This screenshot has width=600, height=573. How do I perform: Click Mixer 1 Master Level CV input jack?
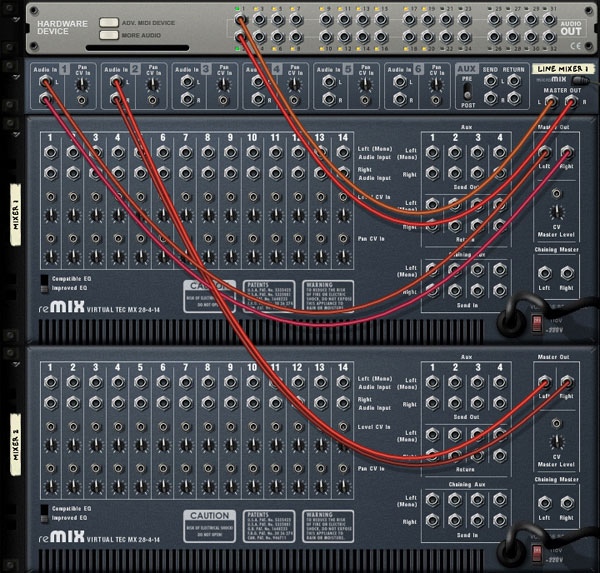pyautogui.click(x=556, y=193)
